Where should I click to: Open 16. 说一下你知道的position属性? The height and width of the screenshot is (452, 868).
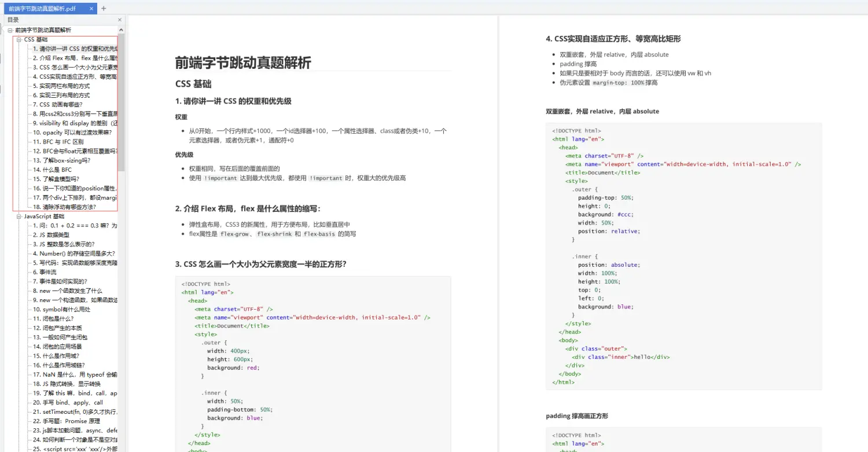75,188
